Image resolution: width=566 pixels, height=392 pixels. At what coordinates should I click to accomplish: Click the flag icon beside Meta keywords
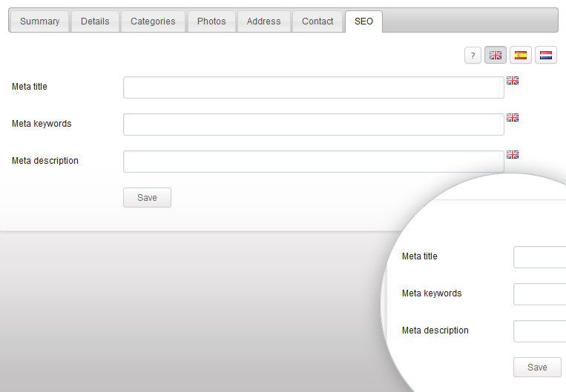tap(513, 118)
